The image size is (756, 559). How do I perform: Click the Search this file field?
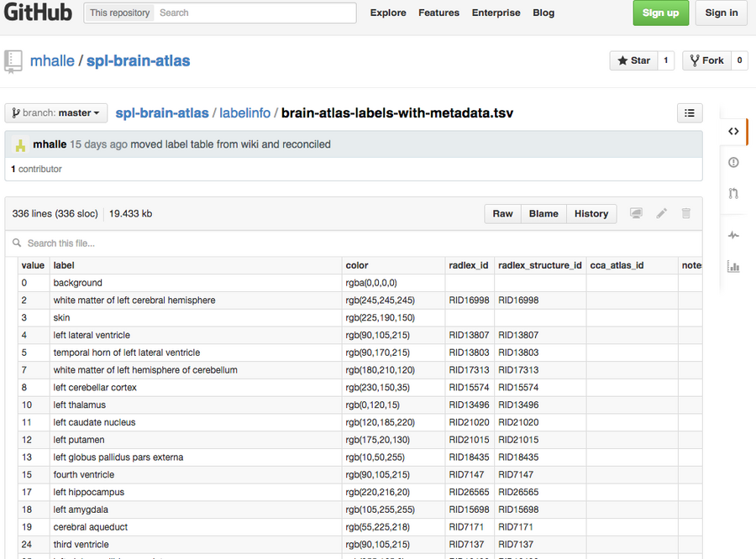(x=168, y=243)
